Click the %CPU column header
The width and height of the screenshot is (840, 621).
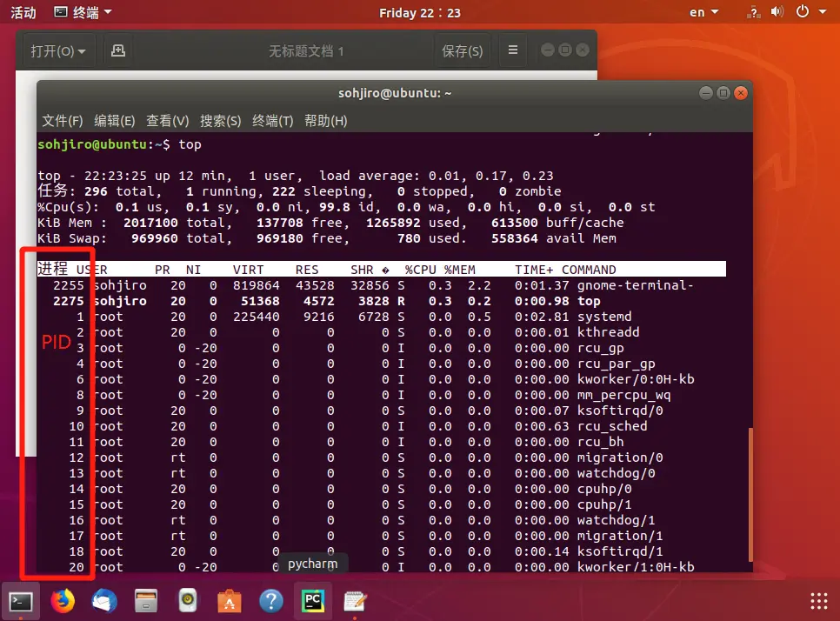(x=421, y=270)
